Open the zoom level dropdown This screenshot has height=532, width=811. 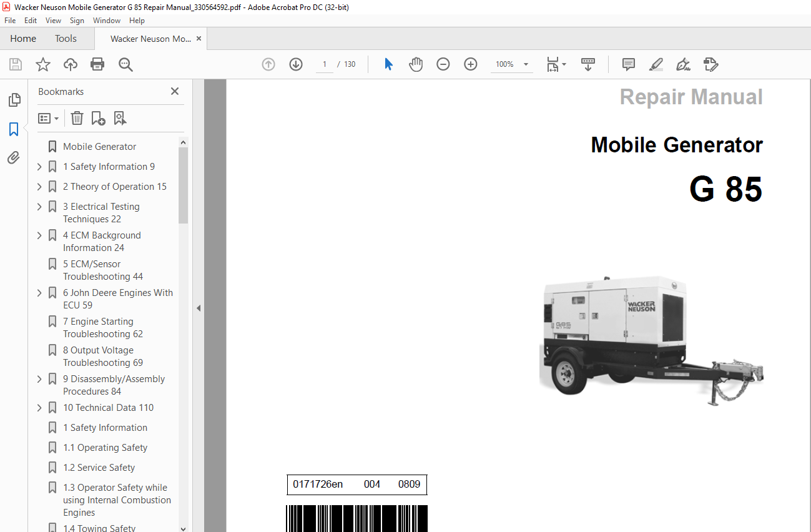(526, 64)
